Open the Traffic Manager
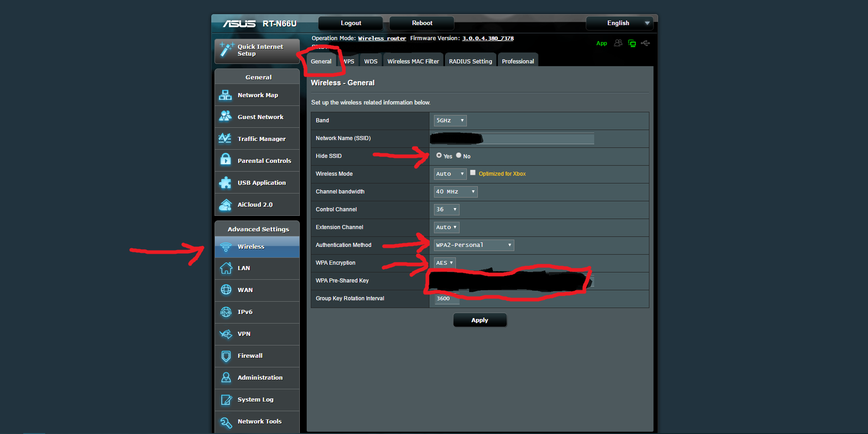 point(261,139)
